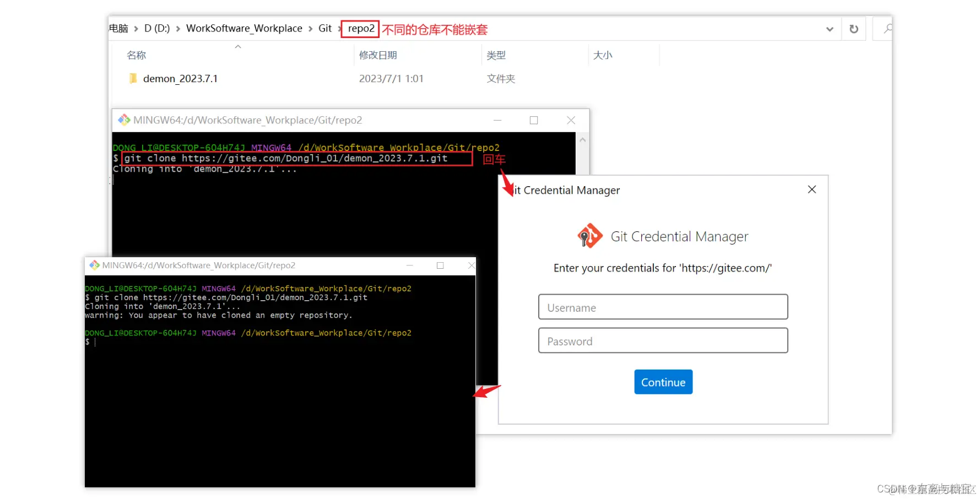Click the Git Credential Manager logo icon
Viewport: 980px width, 499px height.
coord(590,236)
